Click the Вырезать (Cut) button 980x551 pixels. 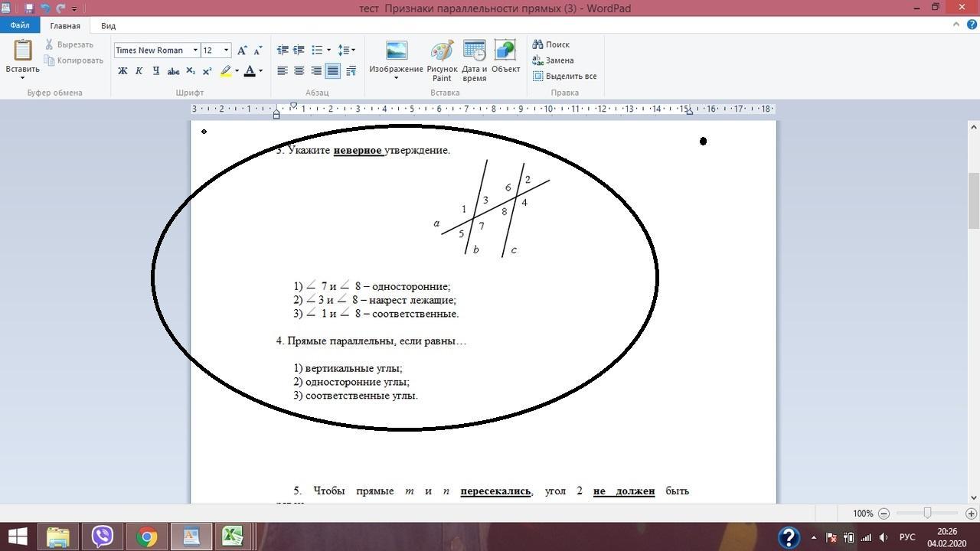(x=69, y=44)
